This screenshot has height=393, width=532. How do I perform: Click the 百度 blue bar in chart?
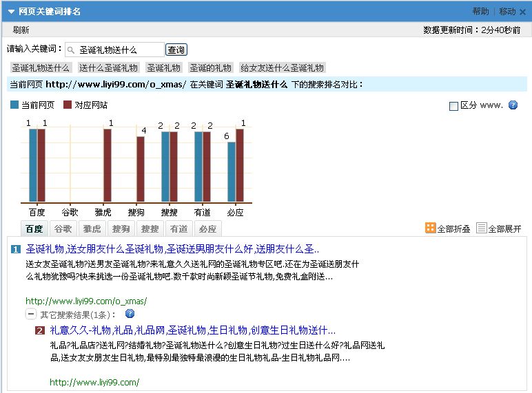(x=33, y=165)
